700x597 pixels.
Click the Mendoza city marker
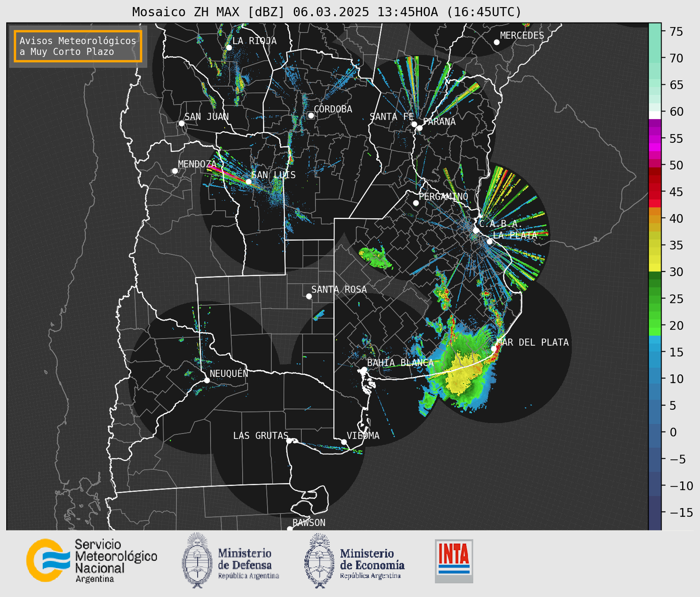[175, 171]
